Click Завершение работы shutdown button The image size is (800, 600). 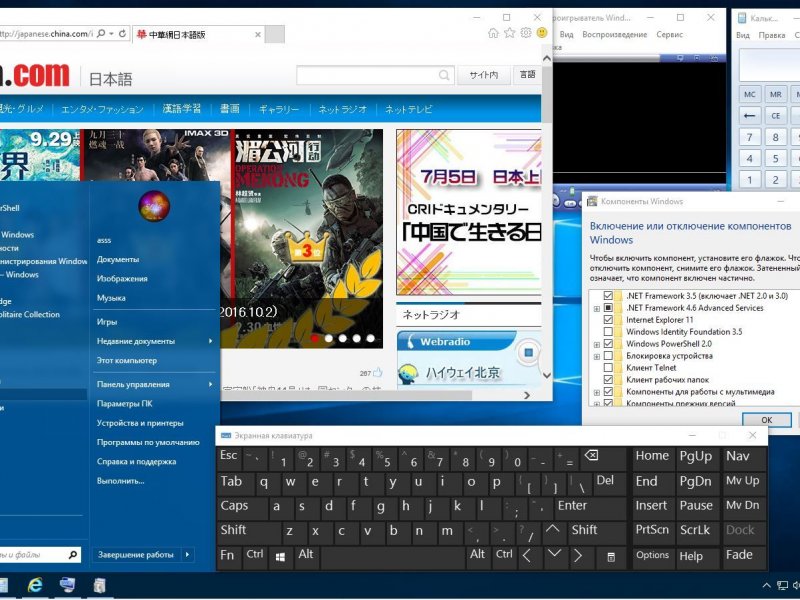pos(136,555)
